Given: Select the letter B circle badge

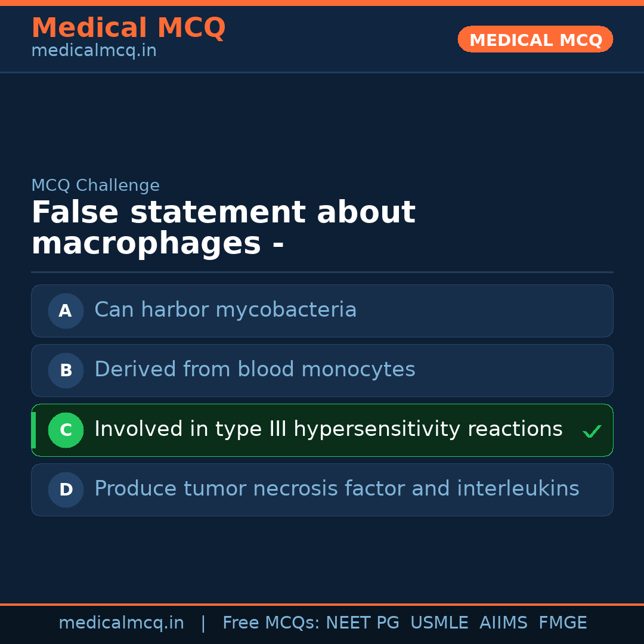Looking at the screenshot, I should tap(66, 370).
